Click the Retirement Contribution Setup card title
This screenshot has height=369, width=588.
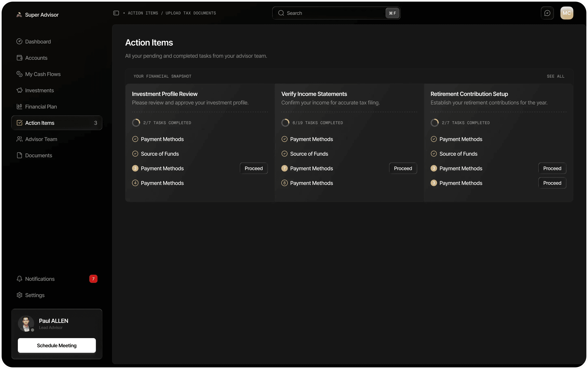pyautogui.click(x=469, y=94)
